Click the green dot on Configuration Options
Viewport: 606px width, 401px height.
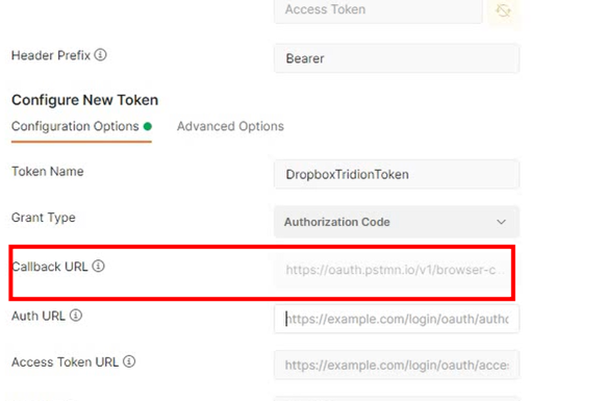[x=148, y=126]
